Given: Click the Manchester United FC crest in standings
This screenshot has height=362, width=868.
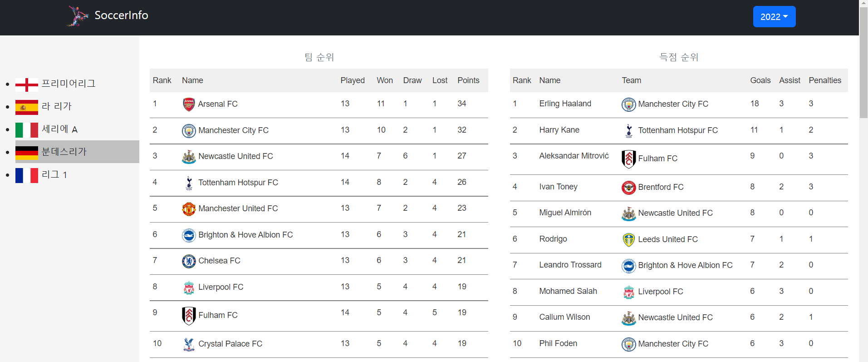Looking at the screenshot, I should coord(189,209).
